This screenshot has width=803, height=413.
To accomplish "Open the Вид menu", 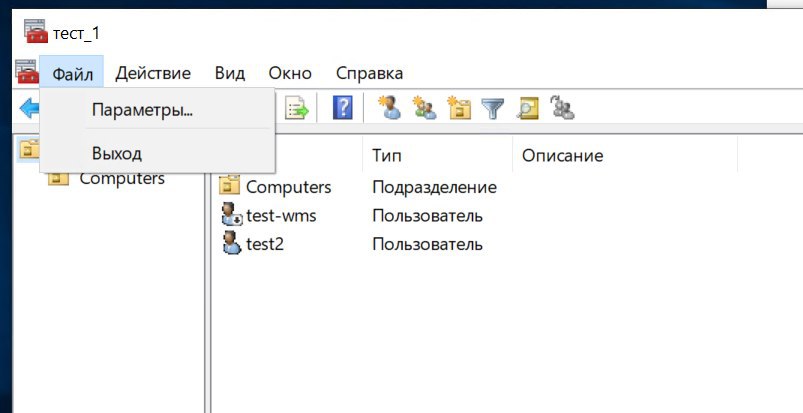I will click(x=229, y=73).
